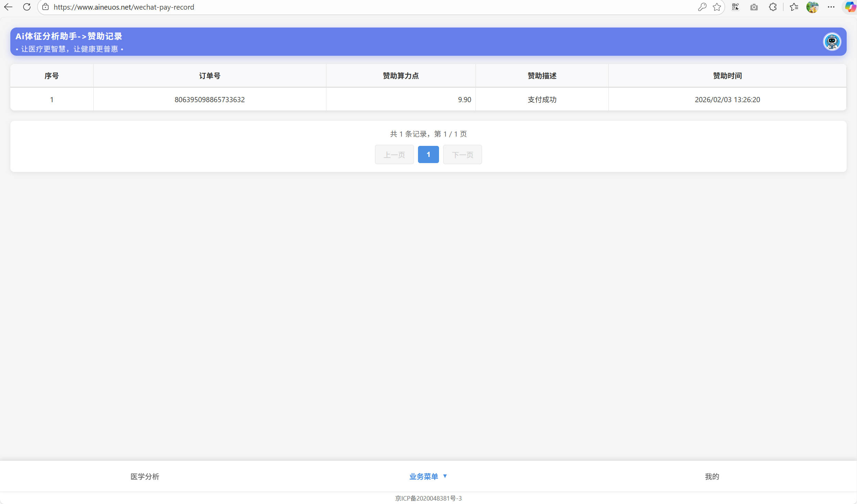Open the QR code generator icon

[735, 7]
